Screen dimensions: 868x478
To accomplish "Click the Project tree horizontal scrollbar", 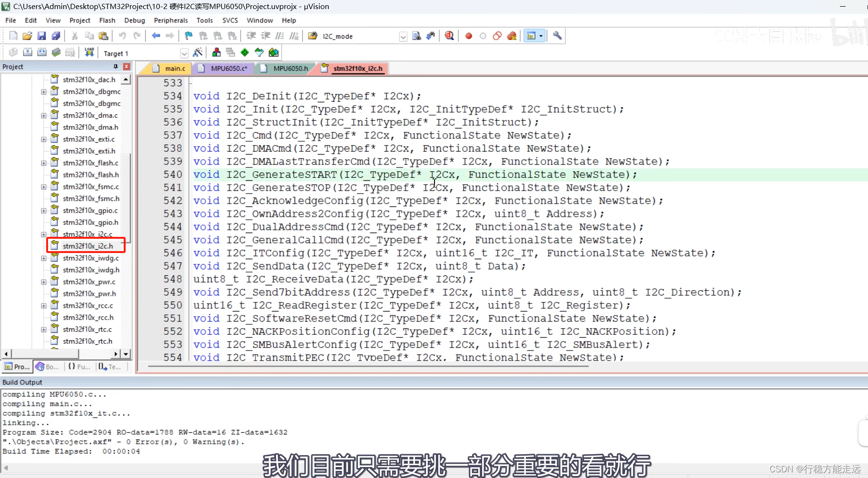I will (45, 354).
